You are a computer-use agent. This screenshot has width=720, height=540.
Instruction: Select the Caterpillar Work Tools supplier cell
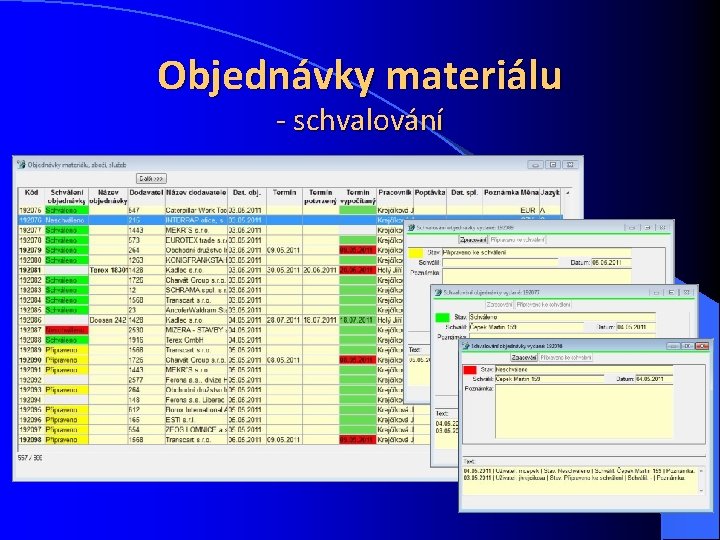[x=196, y=210]
